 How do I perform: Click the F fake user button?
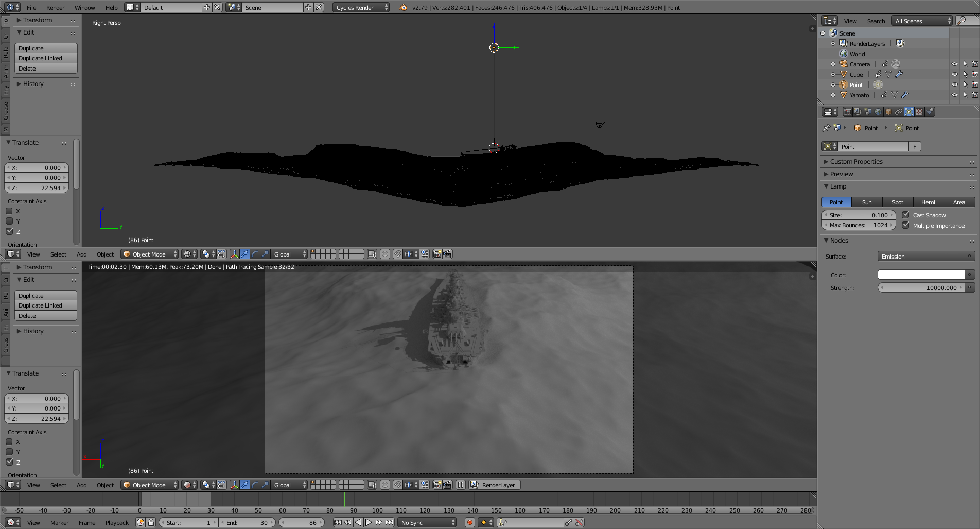[915, 146]
